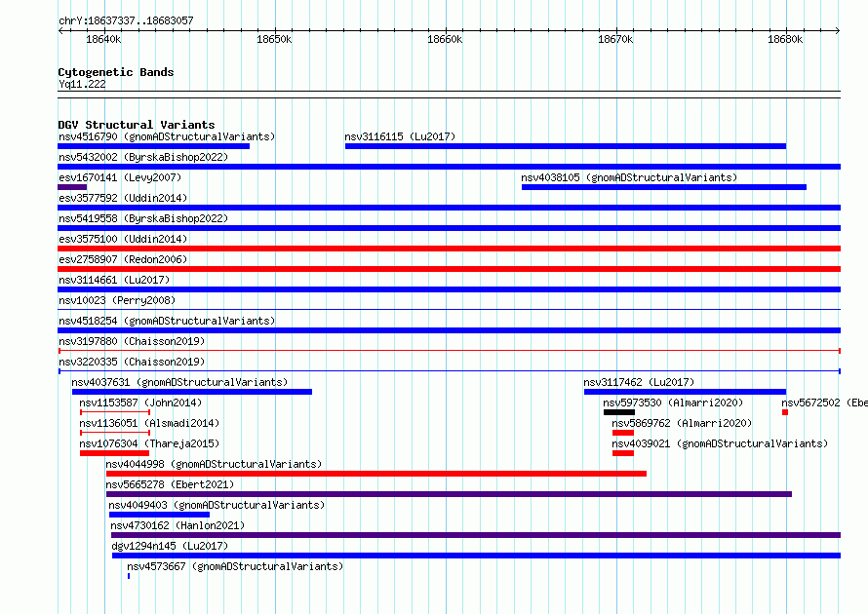
Task: Select the Yq11.222 band label
Action: [82, 84]
